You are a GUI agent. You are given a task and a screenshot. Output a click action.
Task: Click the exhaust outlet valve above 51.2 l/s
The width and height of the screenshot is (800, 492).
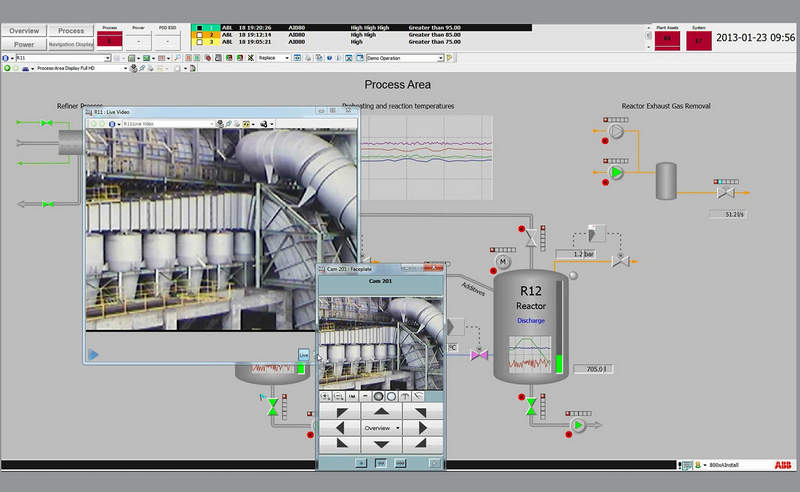pyautogui.click(x=726, y=192)
